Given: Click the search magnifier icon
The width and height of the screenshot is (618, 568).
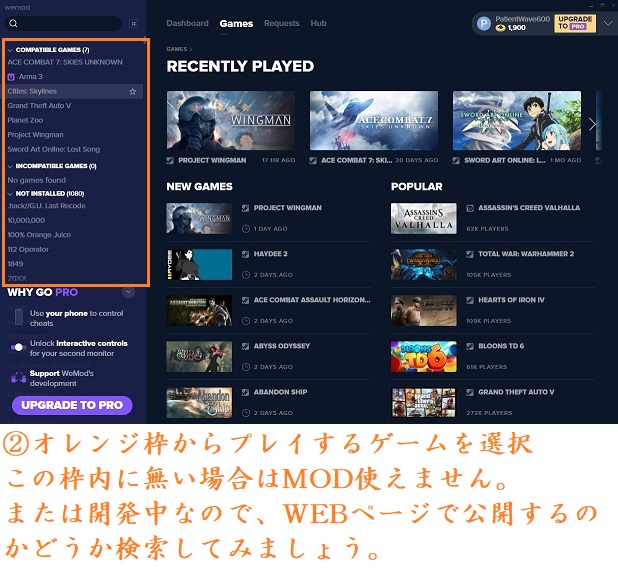Looking at the screenshot, I should click(13, 23).
